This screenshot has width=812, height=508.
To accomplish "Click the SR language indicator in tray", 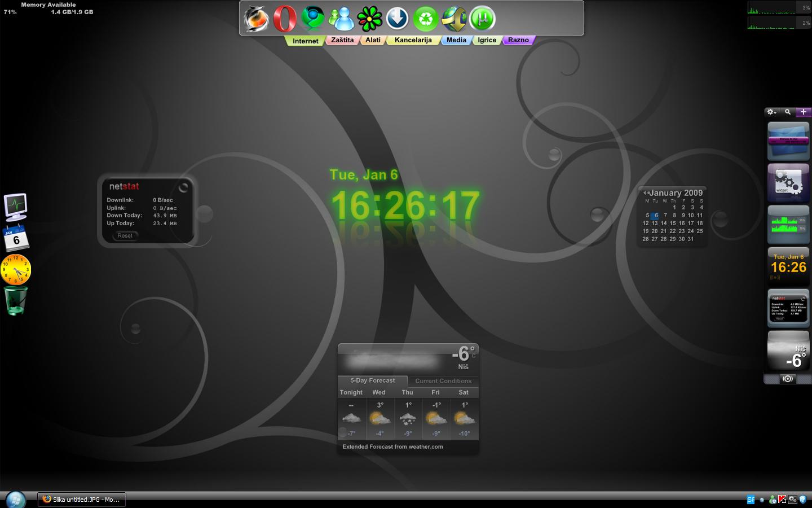I will 751,500.
